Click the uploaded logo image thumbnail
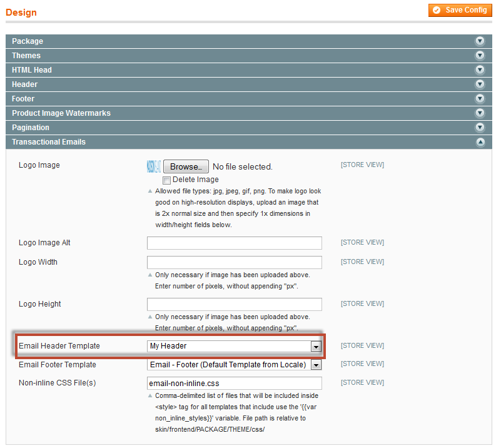 click(x=153, y=166)
